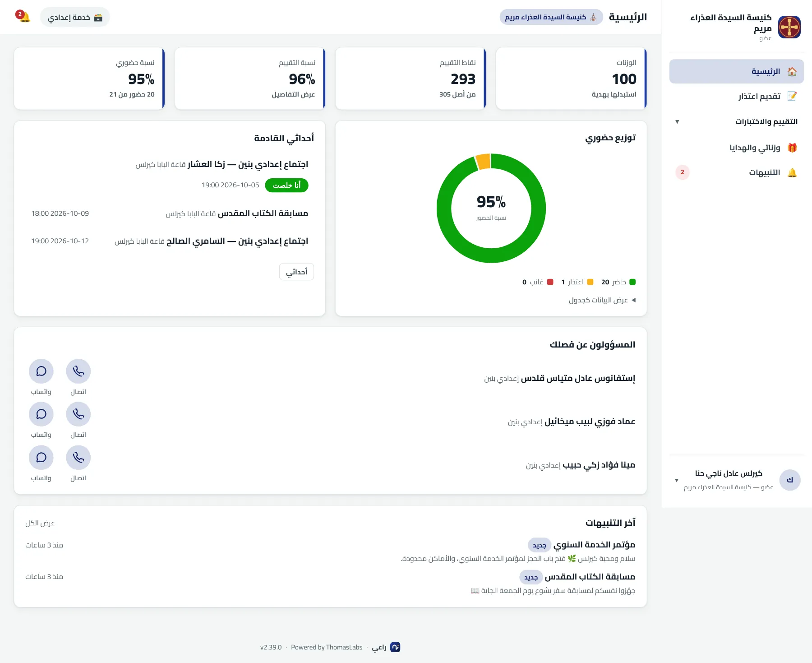Click the عرض الكل link in notifications
The width and height of the screenshot is (812, 663).
[x=40, y=523]
